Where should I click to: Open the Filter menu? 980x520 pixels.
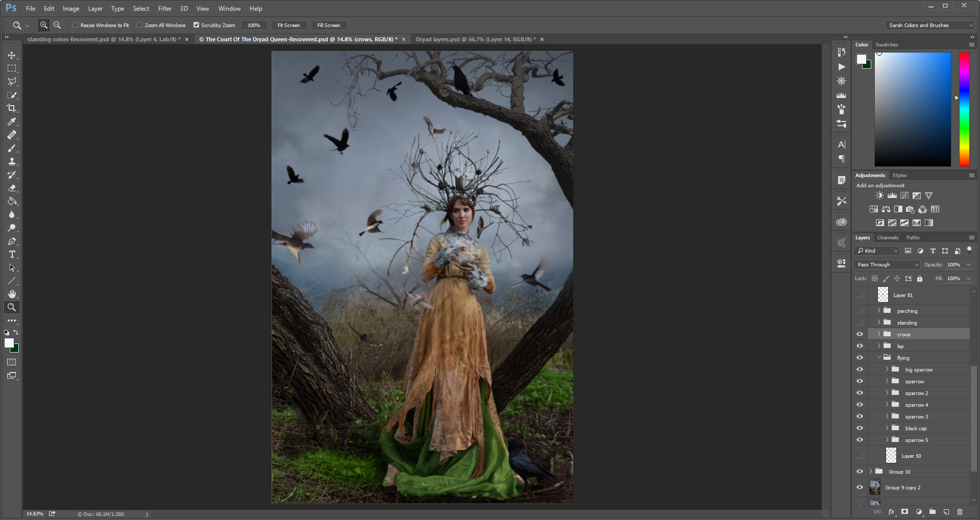[164, 8]
